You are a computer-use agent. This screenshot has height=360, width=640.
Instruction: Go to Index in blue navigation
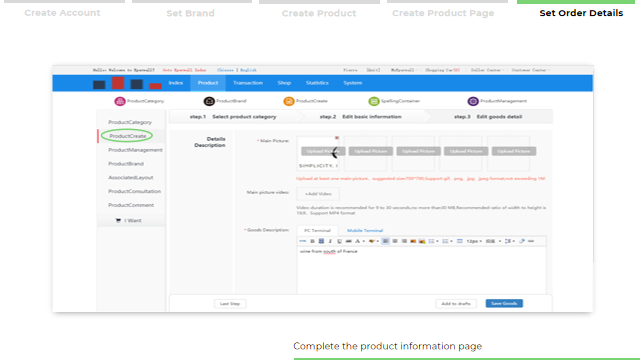(x=176, y=83)
